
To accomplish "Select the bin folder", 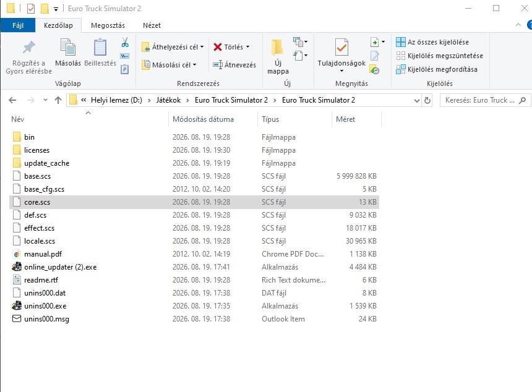I will point(194,137).
